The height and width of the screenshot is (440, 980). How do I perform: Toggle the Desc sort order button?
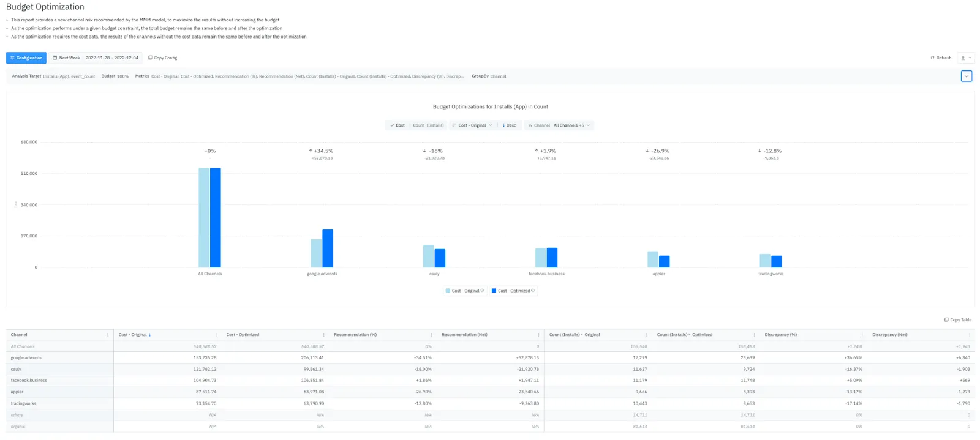pyautogui.click(x=509, y=125)
